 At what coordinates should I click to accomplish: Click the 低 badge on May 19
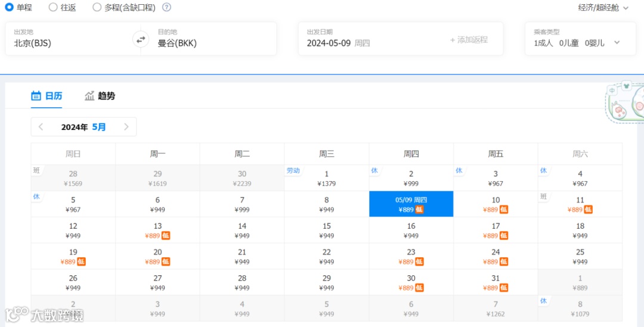pos(81,261)
